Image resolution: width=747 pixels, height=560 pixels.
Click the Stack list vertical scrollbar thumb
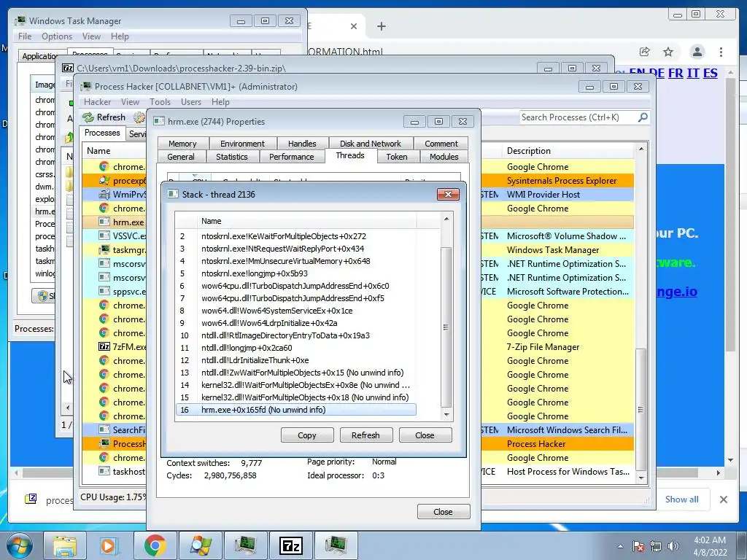click(446, 327)
